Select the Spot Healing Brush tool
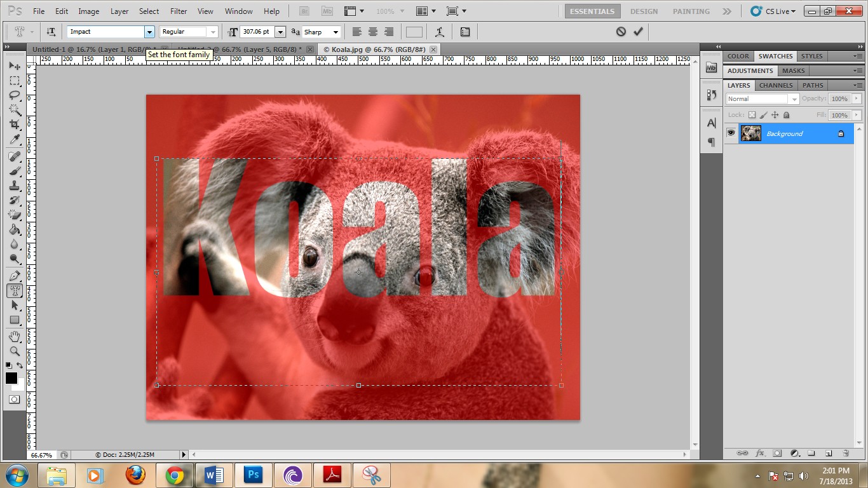The image size is (868, 488). [x=15, y=156]
